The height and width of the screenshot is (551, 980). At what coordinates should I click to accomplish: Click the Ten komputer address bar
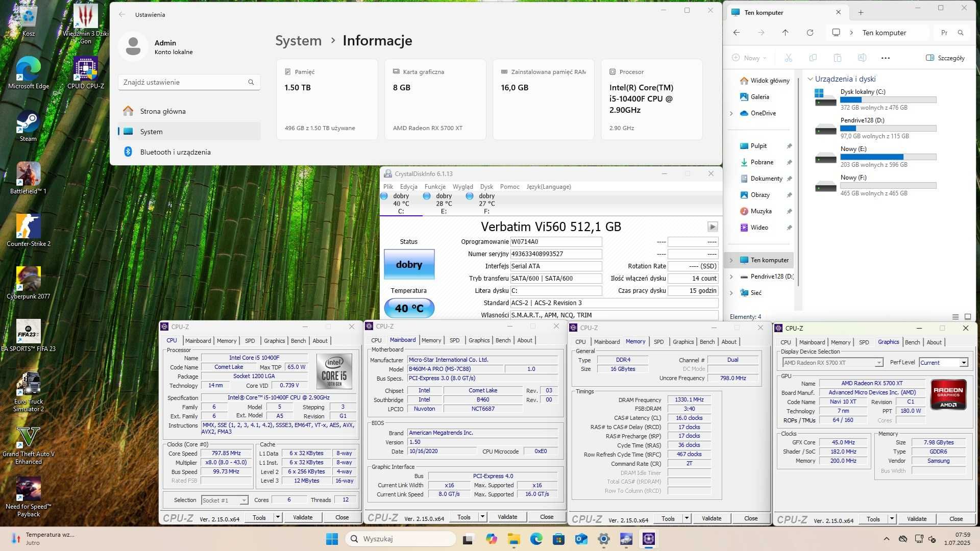pos(877,33)
